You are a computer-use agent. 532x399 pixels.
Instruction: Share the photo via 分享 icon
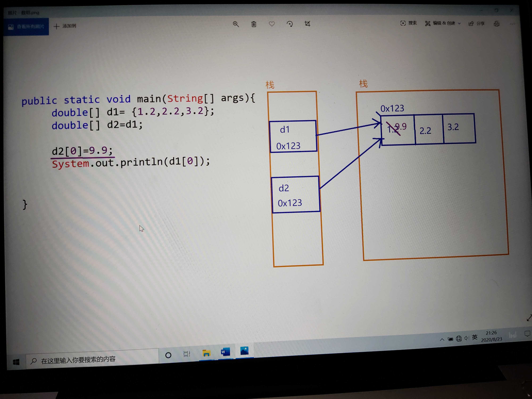[476, 24]
